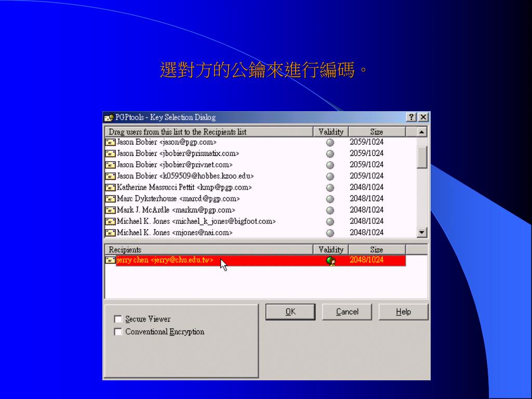This screenshot has width=532, height=399.
Task: Click key icon for jbobier@prismatix.com
Action: 110,154
